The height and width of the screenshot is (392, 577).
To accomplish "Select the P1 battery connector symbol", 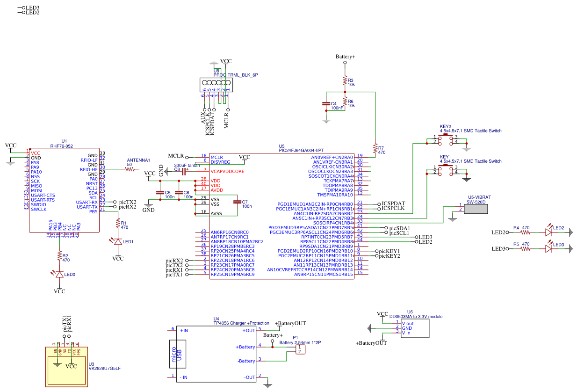I will tap(301, 349).
